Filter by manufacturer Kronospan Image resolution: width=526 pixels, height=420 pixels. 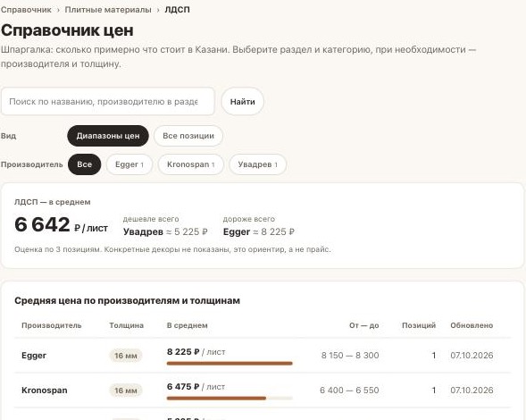tap(190, 164)
